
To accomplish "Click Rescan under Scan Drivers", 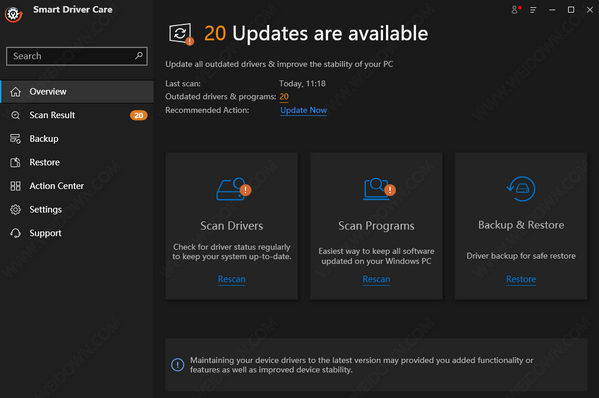I will pyautogui.click(x=232, y=279).
